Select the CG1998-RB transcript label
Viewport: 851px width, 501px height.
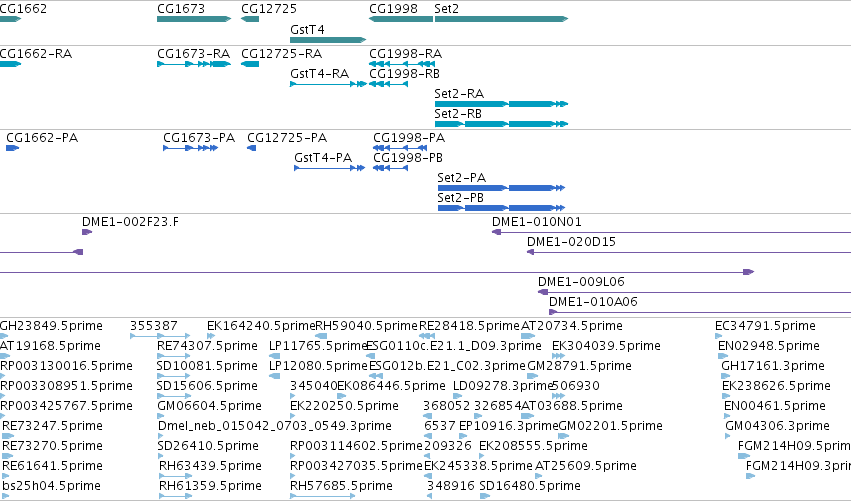(x=404, y=74)
